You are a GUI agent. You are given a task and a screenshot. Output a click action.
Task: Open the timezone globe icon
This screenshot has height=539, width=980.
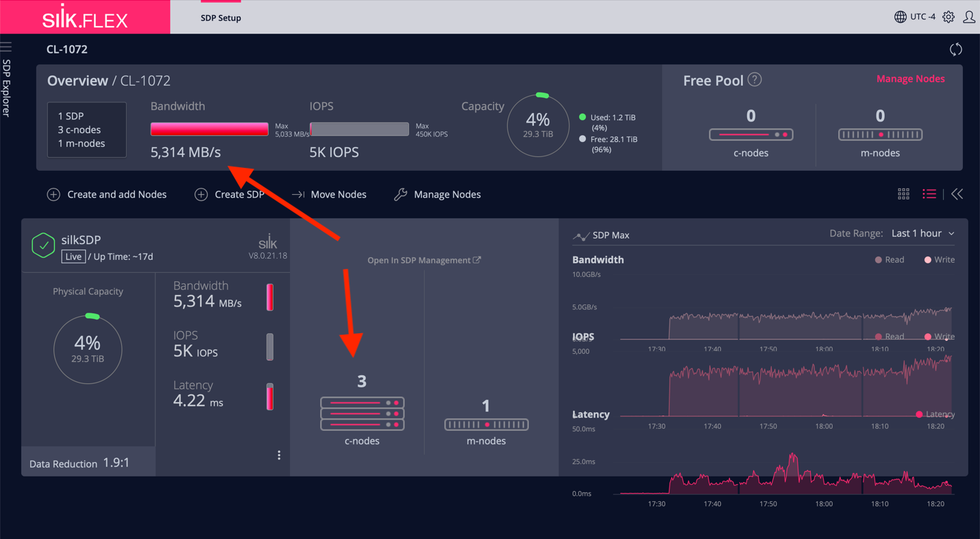point(901,16)
